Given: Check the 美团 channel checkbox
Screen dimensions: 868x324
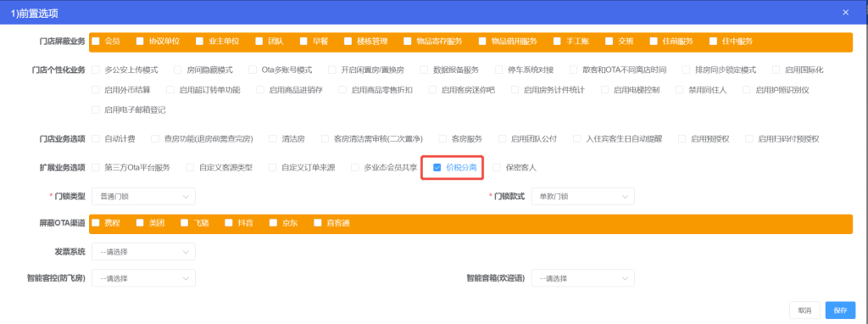Looking at the screenshot, I should click(140, 223).
